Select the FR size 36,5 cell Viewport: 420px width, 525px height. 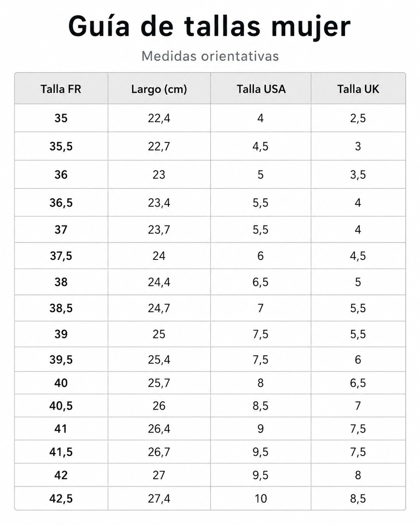(61, 203)
